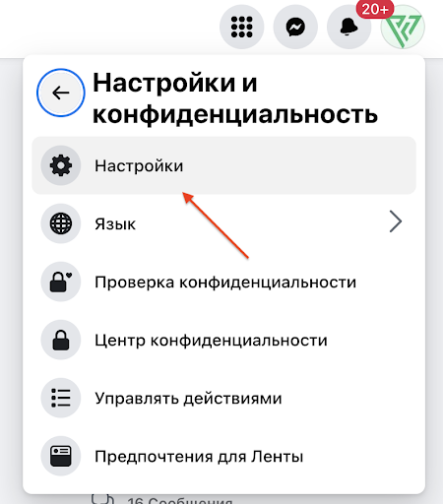Screen dimensions: 443x504
Task: Click the globe icon next to Язык
Action: pos(61,223)
